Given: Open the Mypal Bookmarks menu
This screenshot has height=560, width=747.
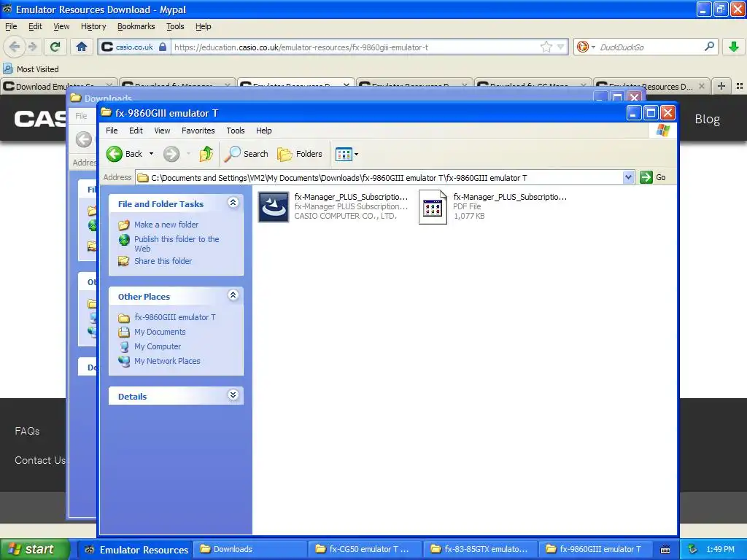Looking at the screenshot, I should (x=136, y=26).
